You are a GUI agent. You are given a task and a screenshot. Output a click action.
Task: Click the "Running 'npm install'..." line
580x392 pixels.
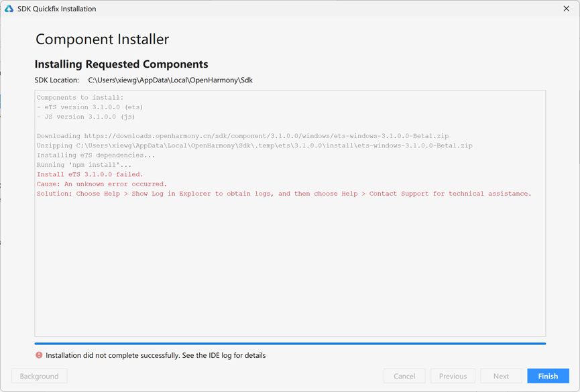pos(84,165)
